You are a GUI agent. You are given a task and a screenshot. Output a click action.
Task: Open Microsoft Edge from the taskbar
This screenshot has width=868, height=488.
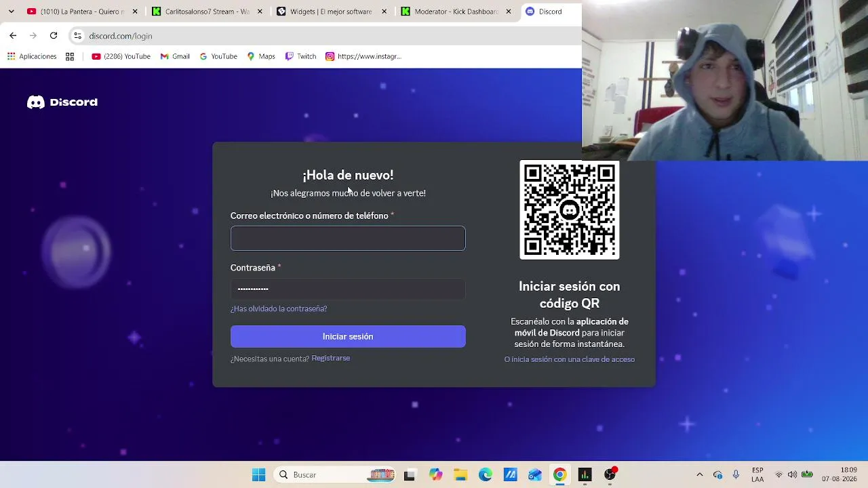pyautogui.click(x=486, y=475)
